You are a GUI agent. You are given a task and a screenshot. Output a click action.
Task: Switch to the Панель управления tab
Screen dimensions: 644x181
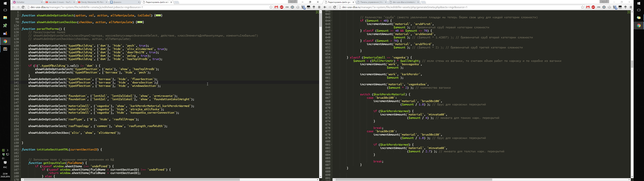pyautogui.click(x=372, y=2)
